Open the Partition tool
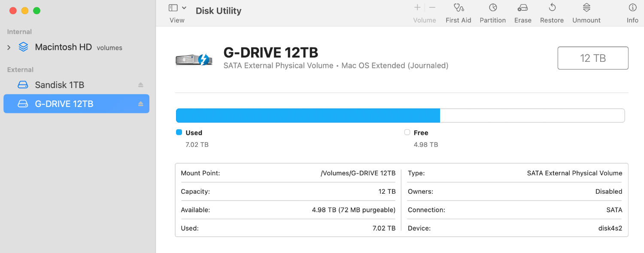 (x=493, y=8)
